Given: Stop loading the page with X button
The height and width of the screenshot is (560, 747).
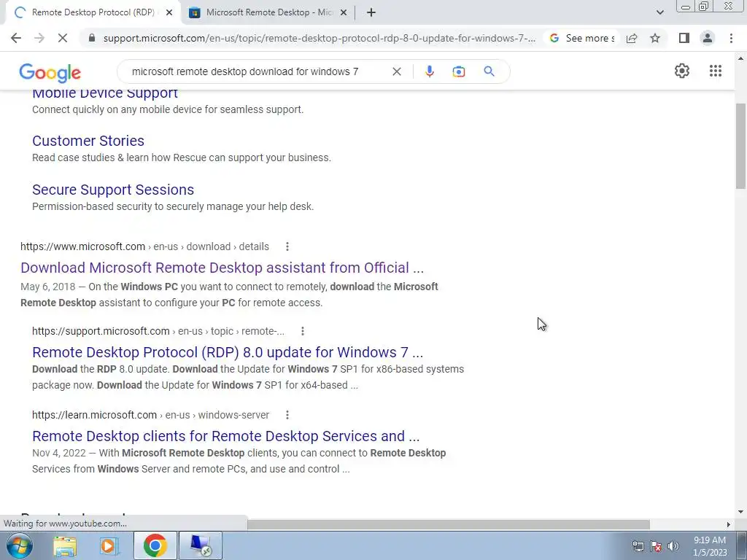Looking at the screenshot, I should (x=63, y=38).
